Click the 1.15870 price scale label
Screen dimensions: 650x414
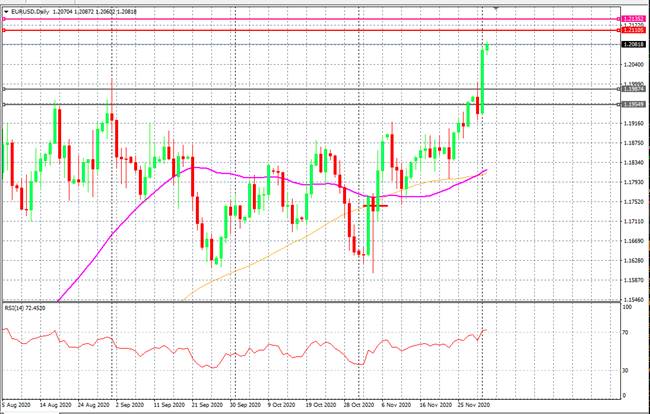(x=634, y=280)
